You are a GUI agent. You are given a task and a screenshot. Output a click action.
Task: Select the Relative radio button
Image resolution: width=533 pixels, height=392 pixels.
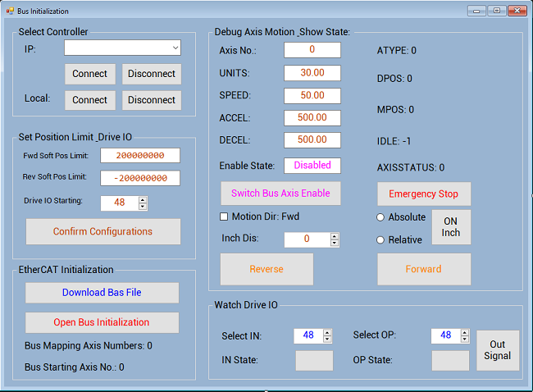click(380, 240)
